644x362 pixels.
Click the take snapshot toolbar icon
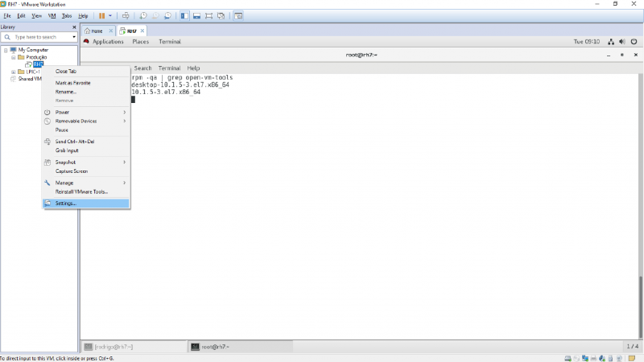143,15
